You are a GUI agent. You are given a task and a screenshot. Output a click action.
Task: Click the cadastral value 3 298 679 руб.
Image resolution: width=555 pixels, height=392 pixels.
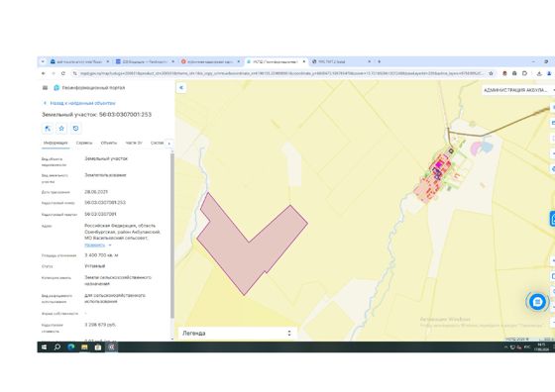coord(100,325)
